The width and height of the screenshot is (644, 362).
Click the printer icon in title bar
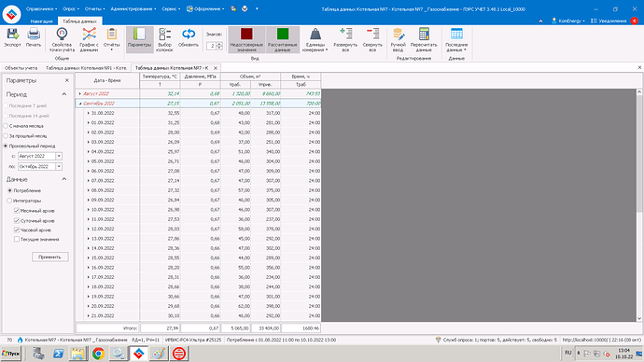point(245,8)
